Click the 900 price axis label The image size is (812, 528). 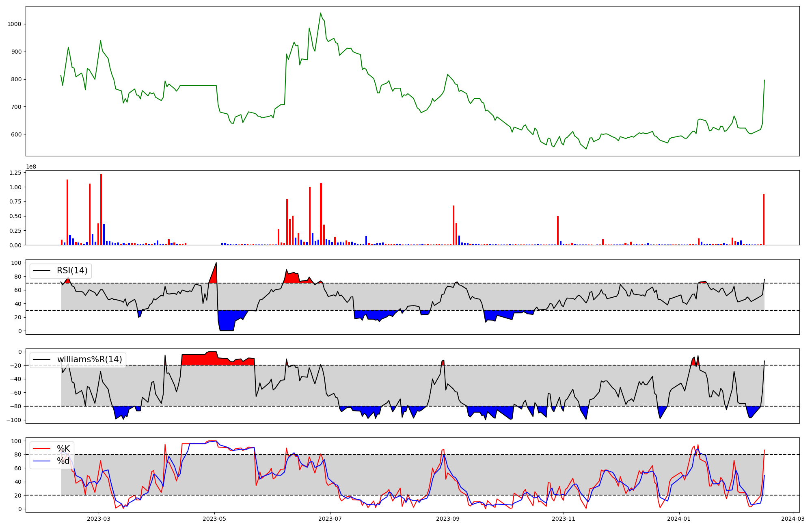coord(16,52)
